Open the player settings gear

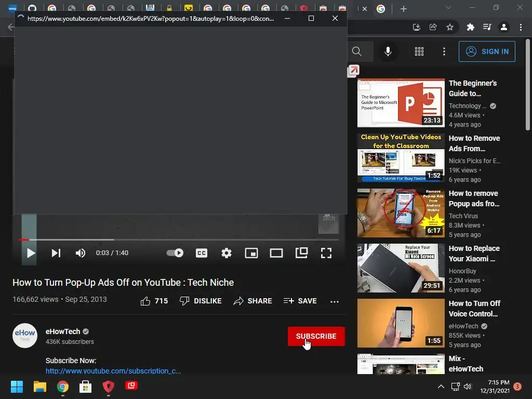click(x=227, y=253)
